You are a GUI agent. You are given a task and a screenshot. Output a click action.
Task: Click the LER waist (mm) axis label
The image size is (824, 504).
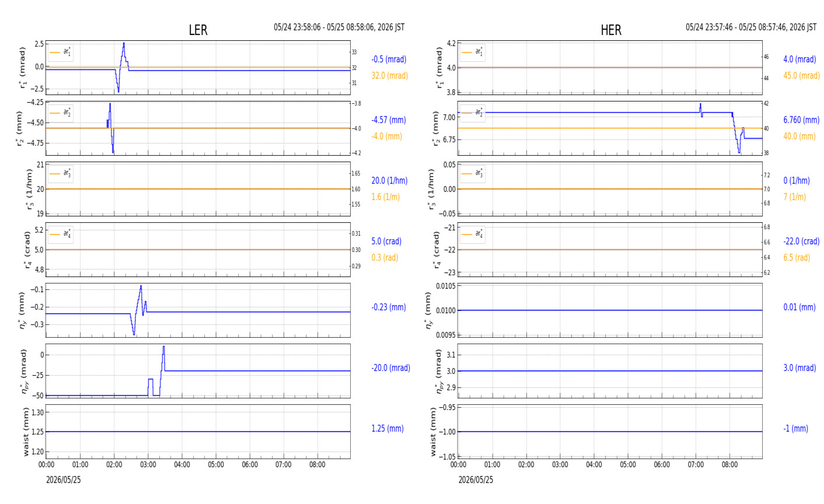(x=25, y=432)
